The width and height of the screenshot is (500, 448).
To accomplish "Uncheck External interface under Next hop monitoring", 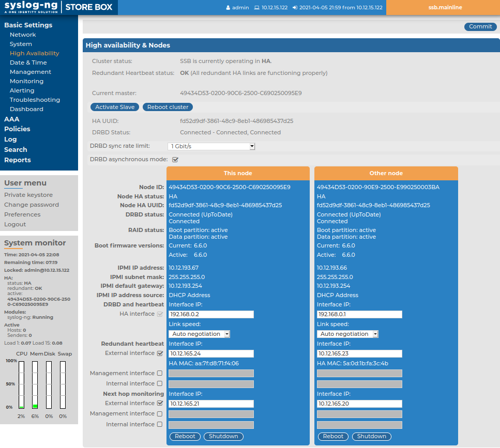I will tap(160, 403).
